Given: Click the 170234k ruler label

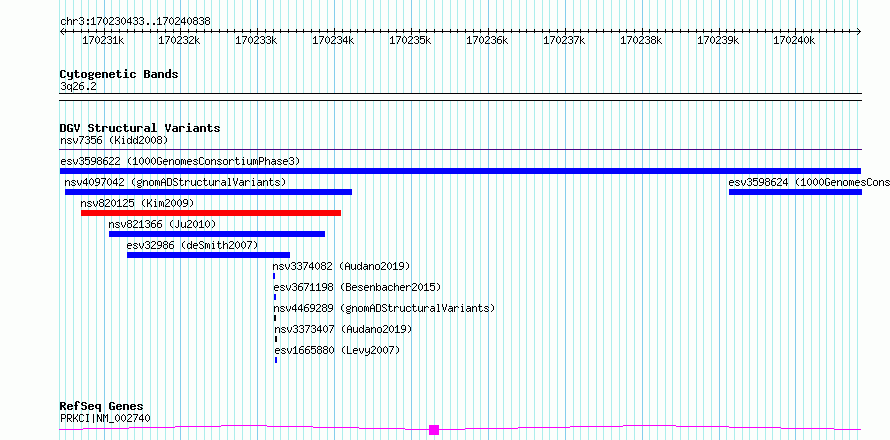Looking at the screenshot, I should [x=334, y=40].
